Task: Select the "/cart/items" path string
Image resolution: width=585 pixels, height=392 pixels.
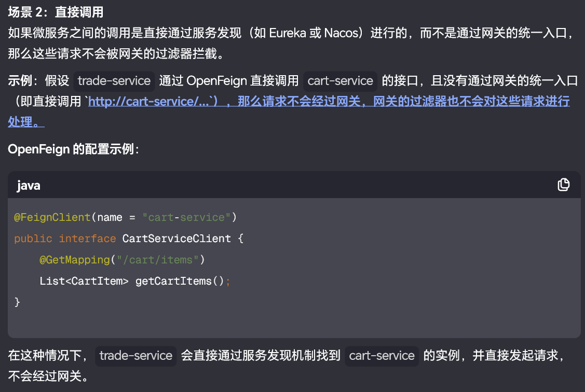Action: pyautogui.click(x=158, y=260)
